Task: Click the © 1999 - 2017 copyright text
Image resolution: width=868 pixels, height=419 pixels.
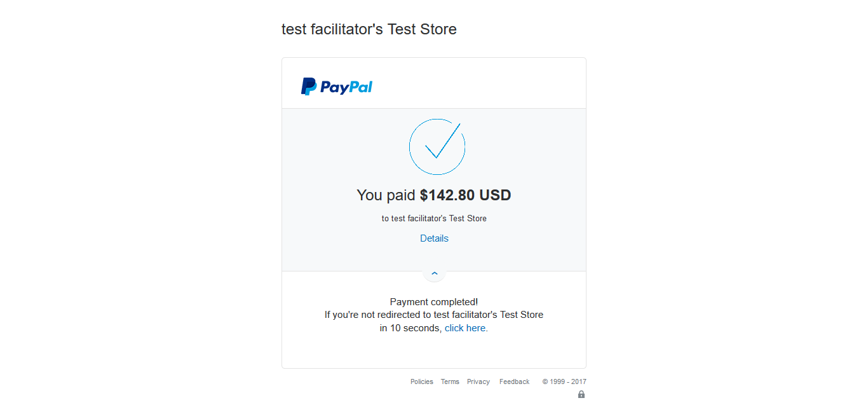Action: point(564,381)
